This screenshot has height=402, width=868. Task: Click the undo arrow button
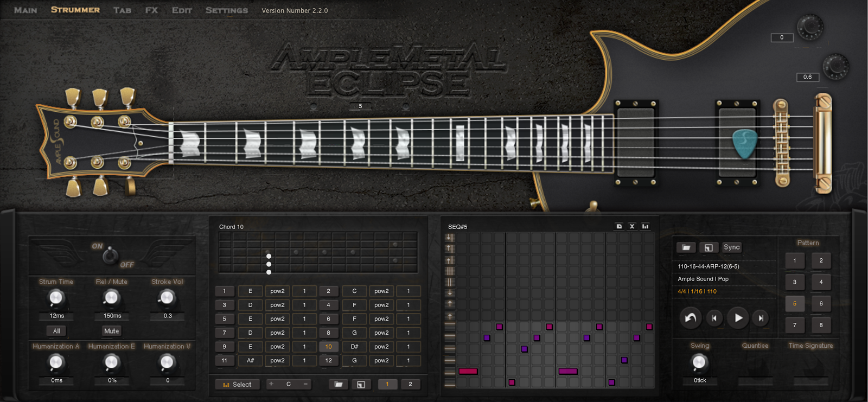pyautogui.click(x=691, y=318)
